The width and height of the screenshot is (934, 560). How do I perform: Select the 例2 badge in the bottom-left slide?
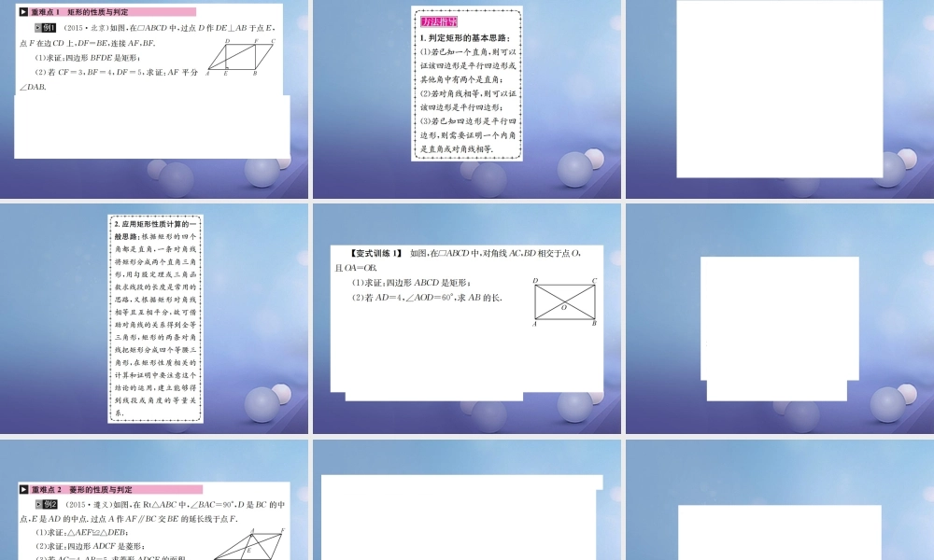tap(46, 504)
